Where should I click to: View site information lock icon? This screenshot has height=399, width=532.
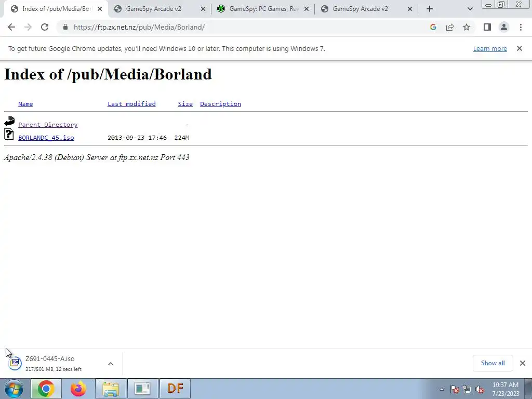(x=65, y=27)
